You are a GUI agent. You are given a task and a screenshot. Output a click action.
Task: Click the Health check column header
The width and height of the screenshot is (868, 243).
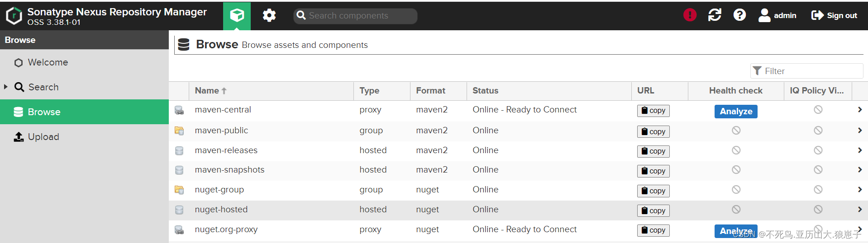736,91
